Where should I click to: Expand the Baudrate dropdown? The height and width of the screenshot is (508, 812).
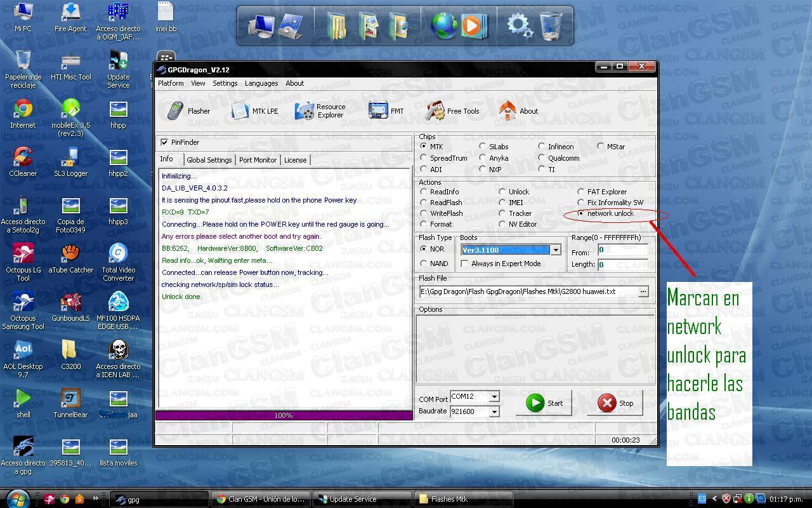494,411
